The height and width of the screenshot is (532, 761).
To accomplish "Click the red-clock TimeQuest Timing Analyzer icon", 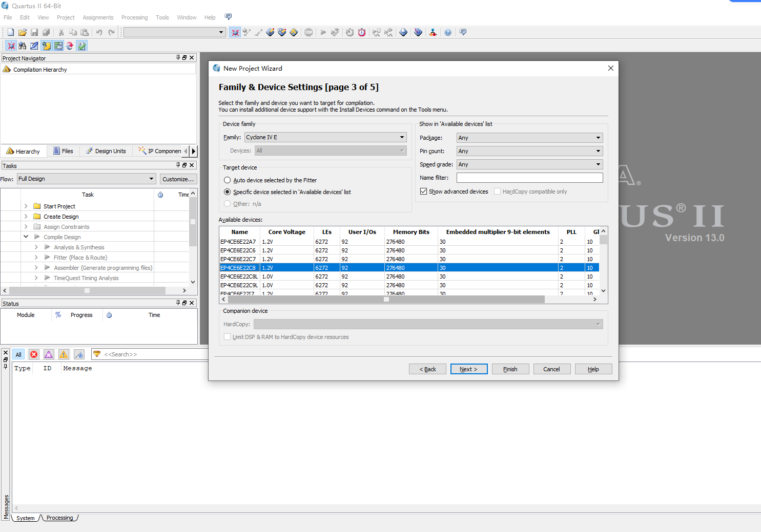I will 362,32.
